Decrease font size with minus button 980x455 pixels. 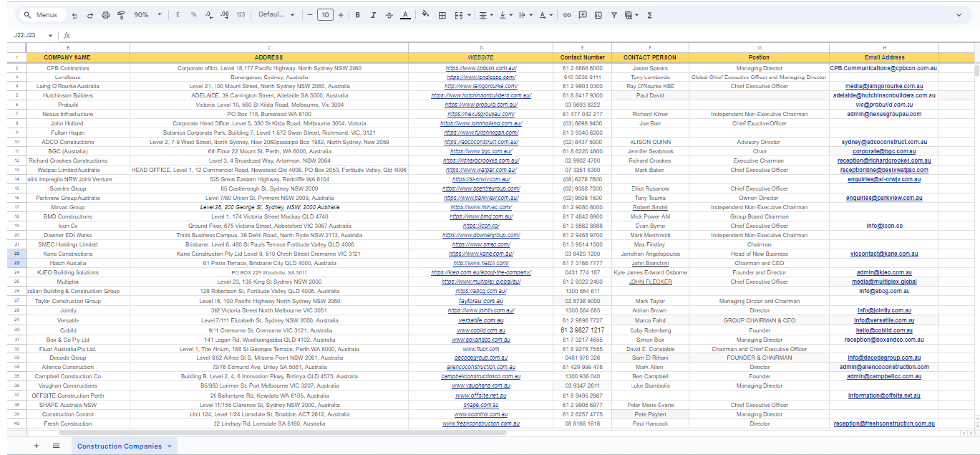click(x=309, y=14)
